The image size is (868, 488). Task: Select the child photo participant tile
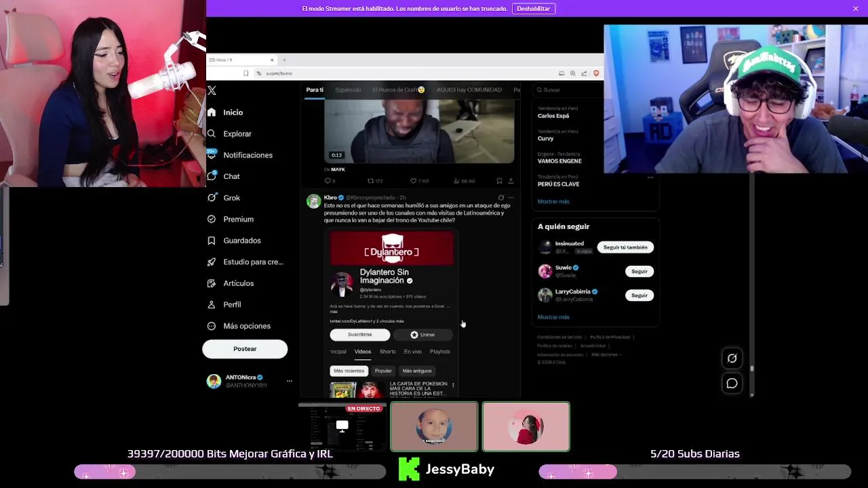pos(434,426)
